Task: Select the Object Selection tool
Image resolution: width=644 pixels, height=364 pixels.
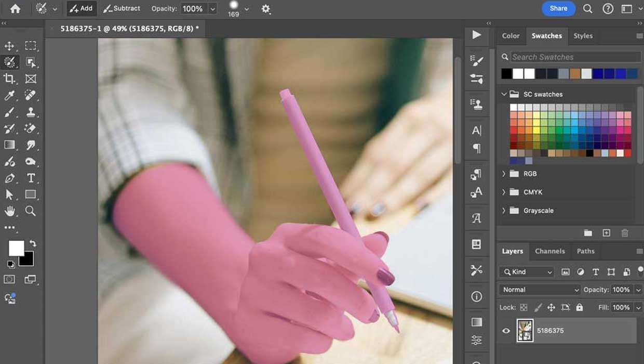Action: pyautogui.click(x=31, y=62)
